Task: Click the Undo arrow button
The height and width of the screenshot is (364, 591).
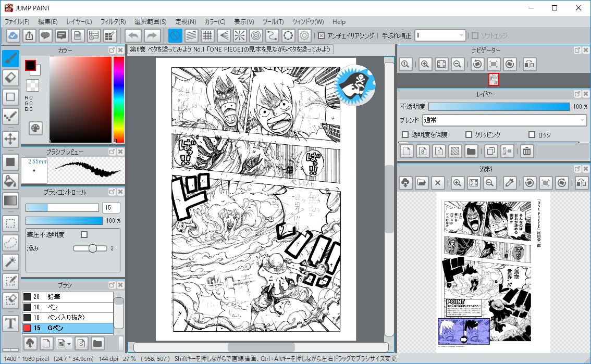Action: 133,36
